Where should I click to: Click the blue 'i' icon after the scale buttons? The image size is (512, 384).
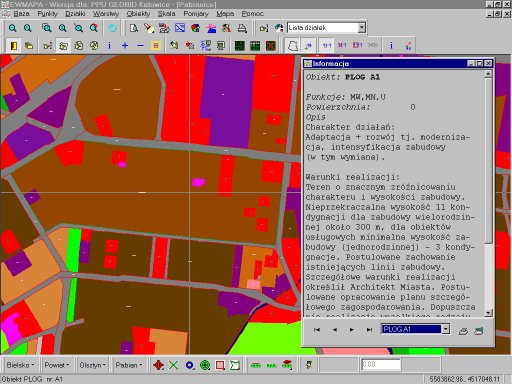pyautogui.click(x=391, y=45)
